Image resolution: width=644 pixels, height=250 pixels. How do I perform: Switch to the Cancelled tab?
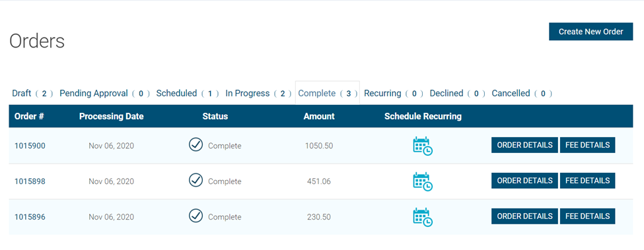point(522,94)
